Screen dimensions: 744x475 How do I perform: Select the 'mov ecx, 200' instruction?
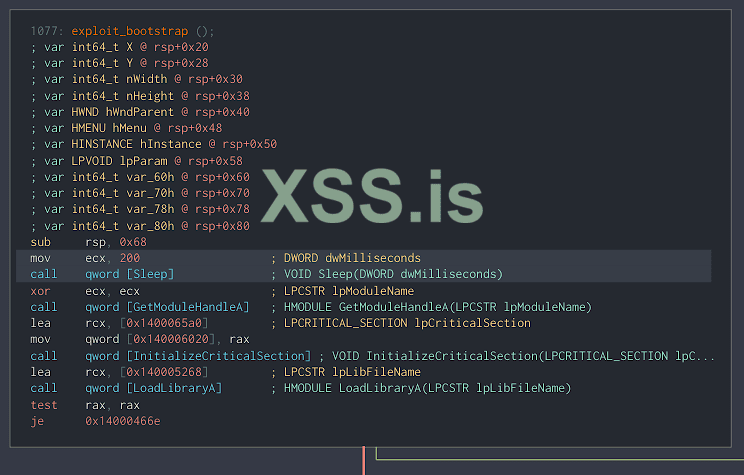click(x=85, y=259)
